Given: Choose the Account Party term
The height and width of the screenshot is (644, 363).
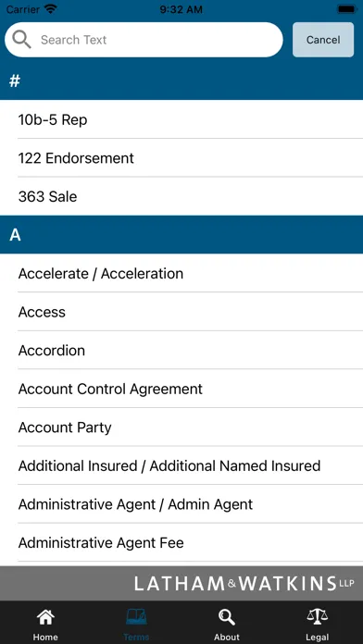Looking at the screenshot, I should click(181, 427).
